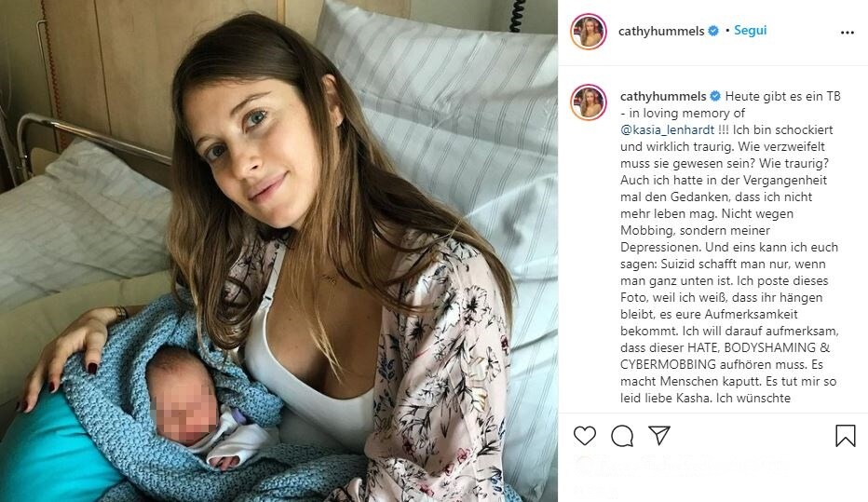The height and width of the screenshot is (502, 868).
Task: Open comments via the speech bubble icon
Action: 622,436
